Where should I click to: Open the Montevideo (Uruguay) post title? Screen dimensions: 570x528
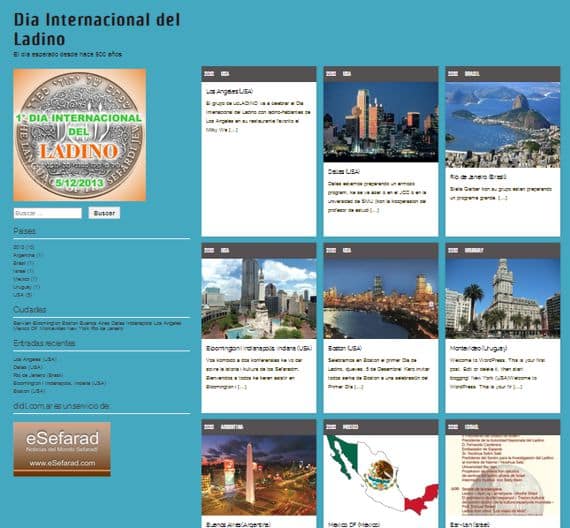tap(478, 348)
